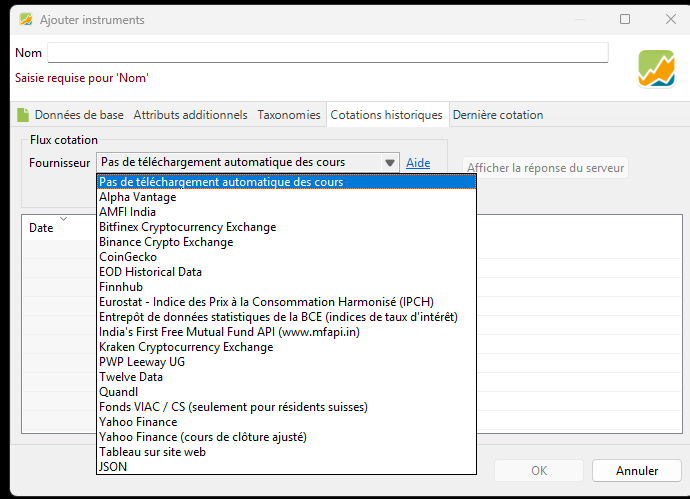Choose plain Yahoo Finance entry

pos(286,422)
